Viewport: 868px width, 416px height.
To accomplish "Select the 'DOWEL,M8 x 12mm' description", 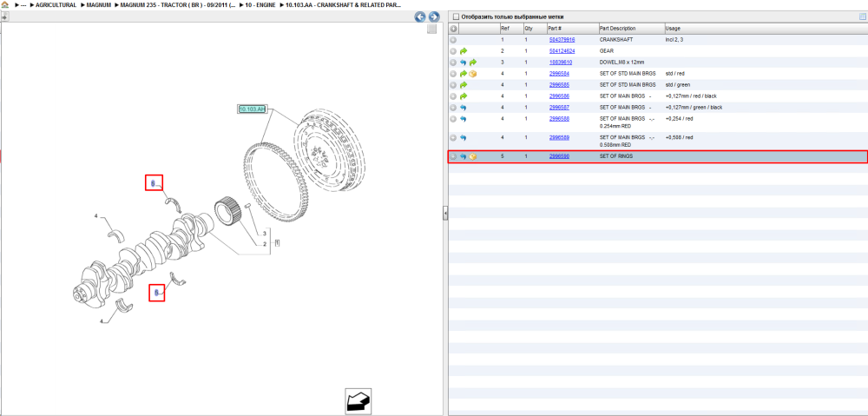I will (621, 63).
